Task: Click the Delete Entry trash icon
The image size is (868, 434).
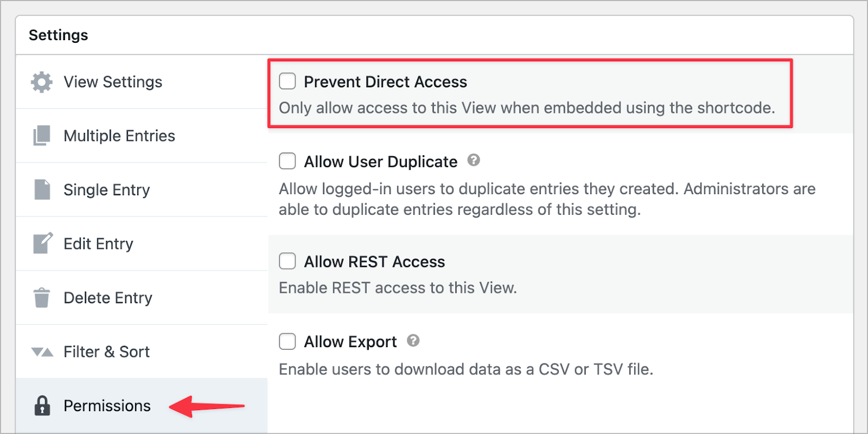Action: 41,297
